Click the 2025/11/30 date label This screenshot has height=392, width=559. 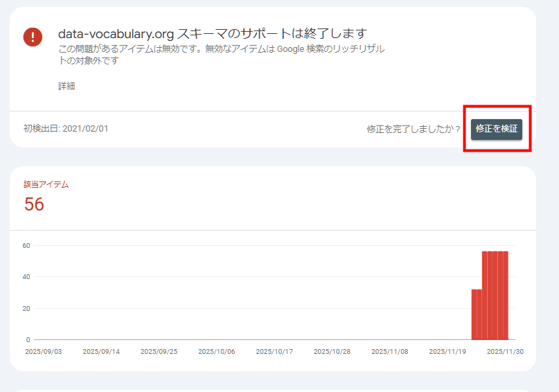point(505,351)
